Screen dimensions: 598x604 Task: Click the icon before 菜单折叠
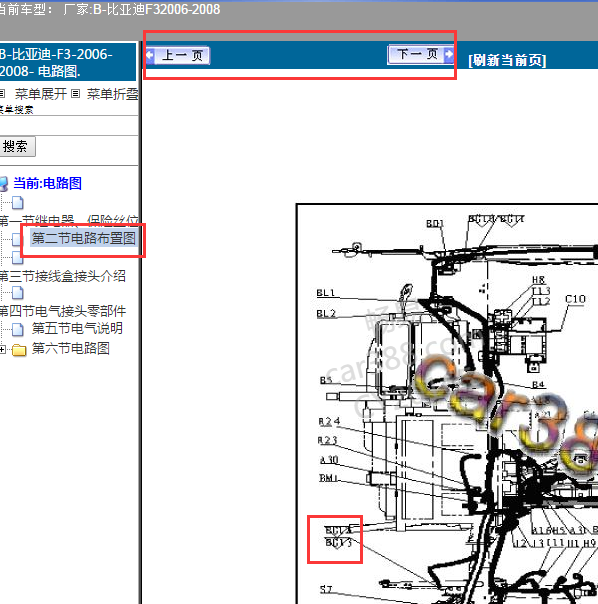(76, 94)
